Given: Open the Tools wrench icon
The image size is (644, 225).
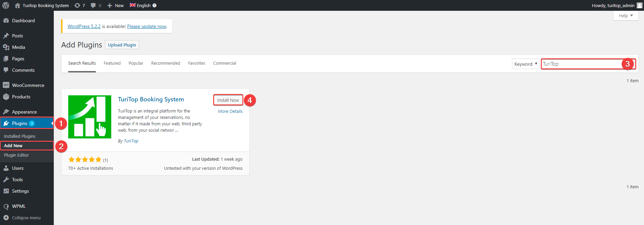Looking at the screenshot, I should click(6, 180).
